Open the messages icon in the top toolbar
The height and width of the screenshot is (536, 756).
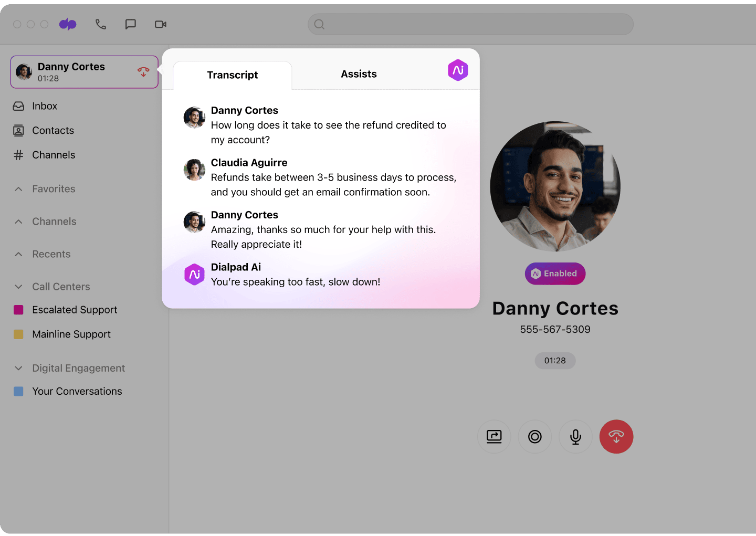tap(130, 24)
